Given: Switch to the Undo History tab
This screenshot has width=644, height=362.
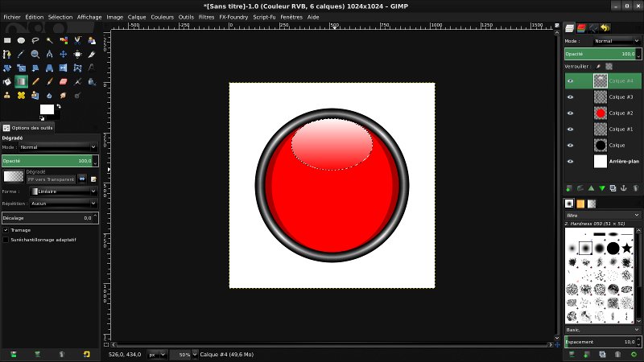Looking at the screenshot, I should [x=605, y=28].
